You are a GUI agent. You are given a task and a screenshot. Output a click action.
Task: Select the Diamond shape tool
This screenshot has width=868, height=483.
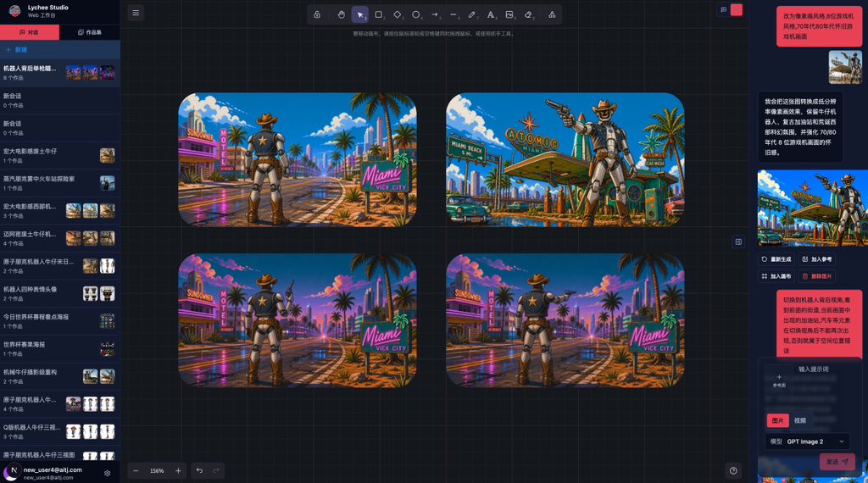click(398, 14)
